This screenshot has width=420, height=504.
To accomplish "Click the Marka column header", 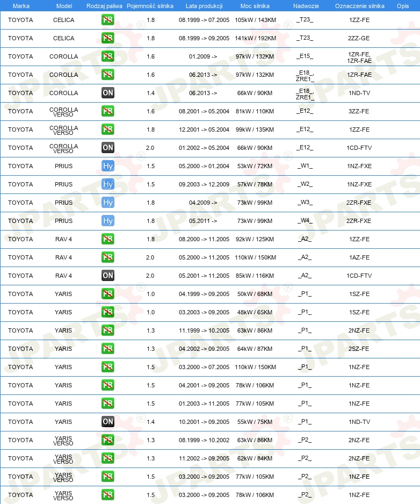I will pyautogui.click(x=21, y=6).
